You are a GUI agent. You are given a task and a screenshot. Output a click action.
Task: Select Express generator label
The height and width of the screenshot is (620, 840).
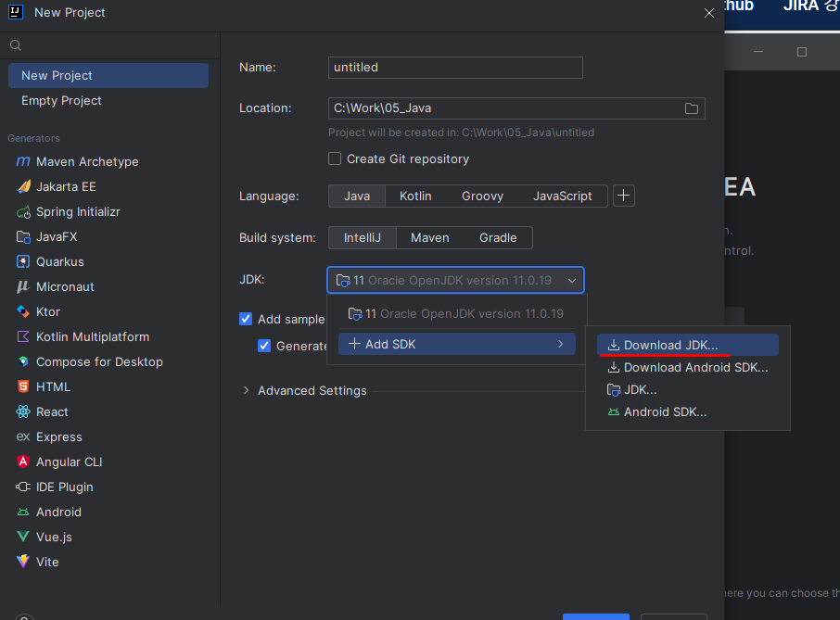point(59,437)
